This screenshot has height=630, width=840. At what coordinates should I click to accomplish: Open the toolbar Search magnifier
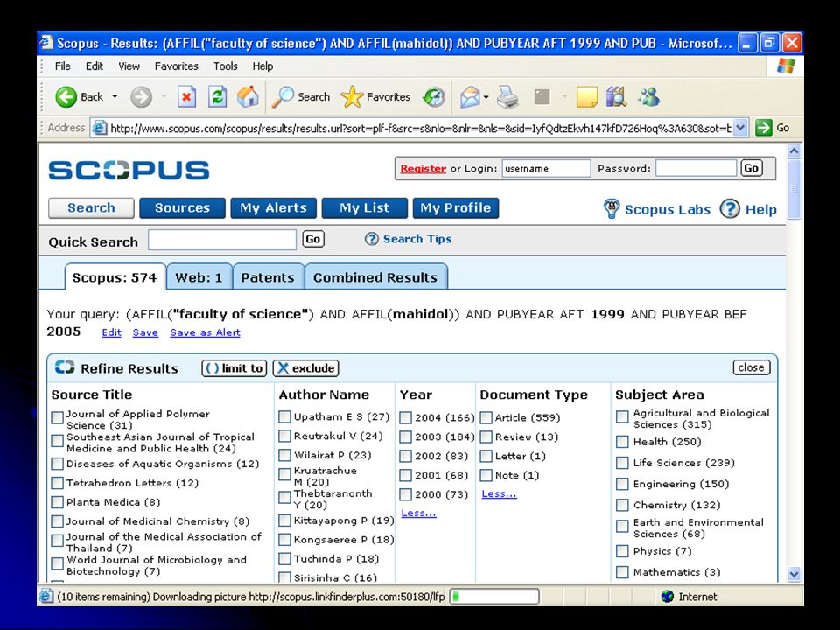pyautogui.click(x=283, y=97)
